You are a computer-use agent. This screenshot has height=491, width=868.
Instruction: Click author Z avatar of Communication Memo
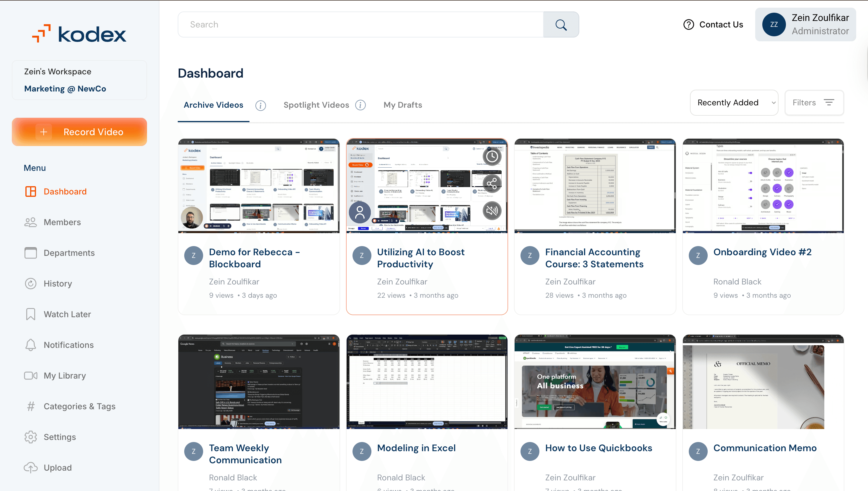tap(698, 451)
